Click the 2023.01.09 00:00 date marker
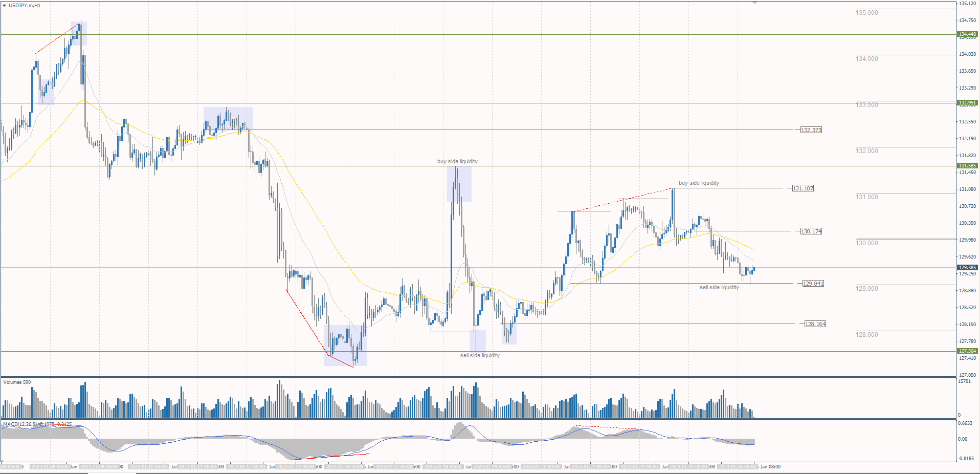 click(99, 467)
